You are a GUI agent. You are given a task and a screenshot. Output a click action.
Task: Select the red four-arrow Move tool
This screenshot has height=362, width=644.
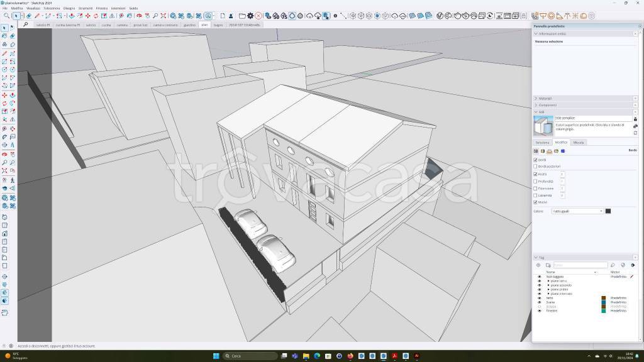click(88, 16)
